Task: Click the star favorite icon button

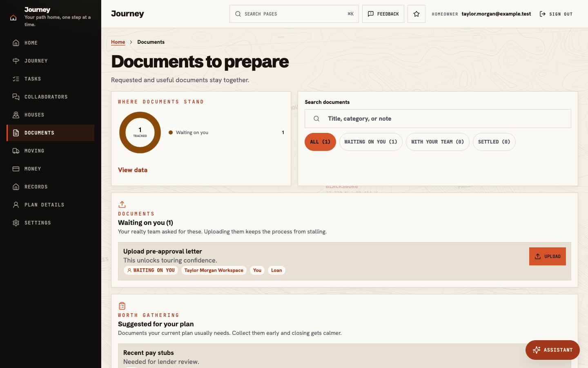Action: point(416,14)
